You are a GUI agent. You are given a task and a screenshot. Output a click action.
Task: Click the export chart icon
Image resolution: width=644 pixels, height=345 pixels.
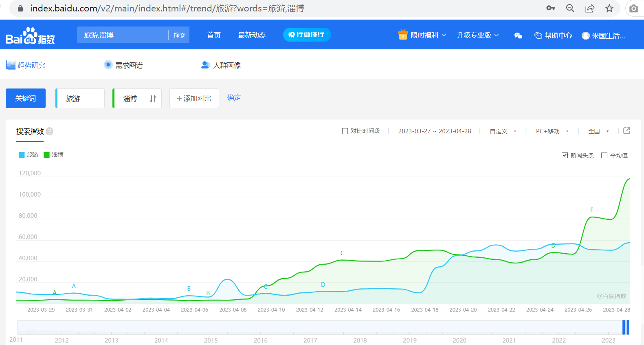(626, 131)
